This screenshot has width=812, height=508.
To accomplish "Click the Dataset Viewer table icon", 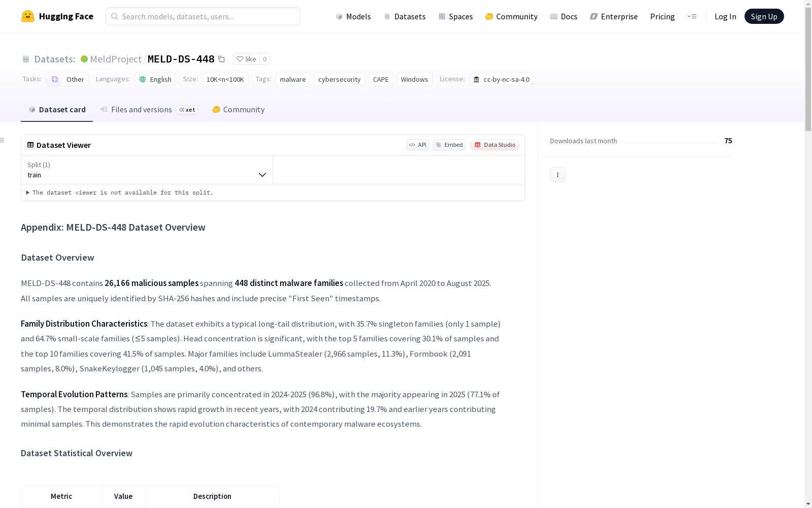I will click(x=30, y=145).
